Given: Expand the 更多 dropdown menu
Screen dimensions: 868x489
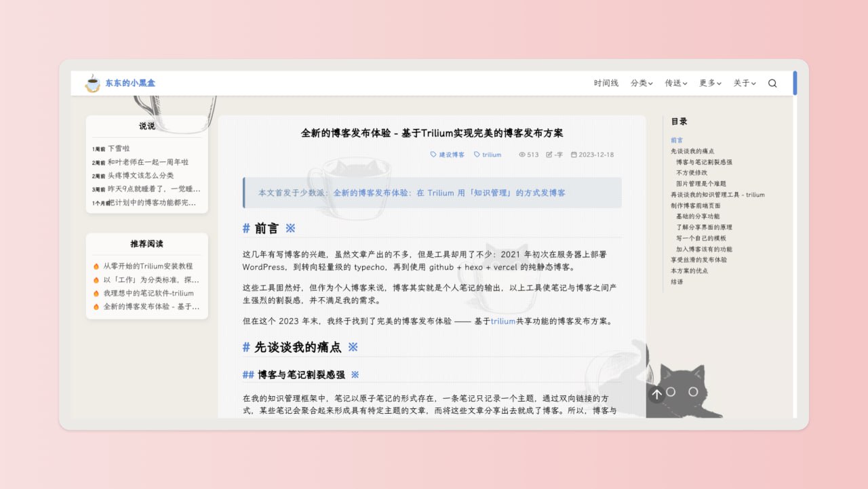Looking at the screenshot, I should pos(709,83).
